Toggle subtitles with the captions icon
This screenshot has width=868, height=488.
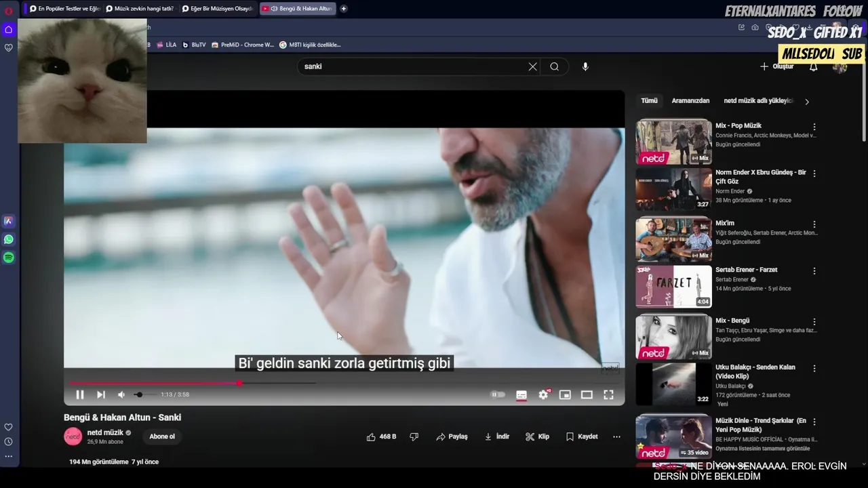pos(521,394)
